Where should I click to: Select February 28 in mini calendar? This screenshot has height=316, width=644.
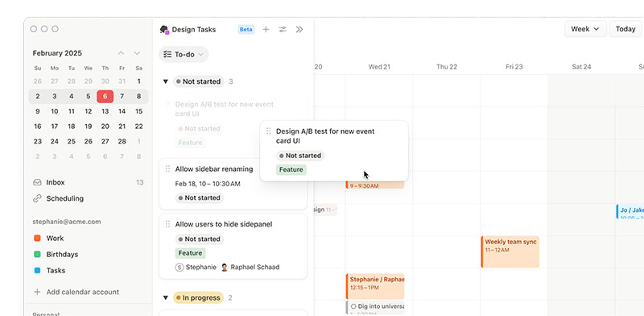pos(122,141)
